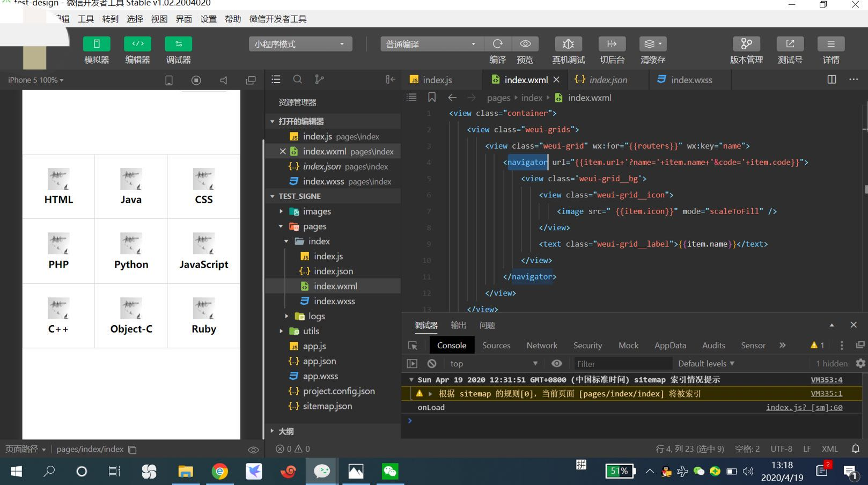
Task: Open the index.js? [sm]:60 source link
Action: 804,407
